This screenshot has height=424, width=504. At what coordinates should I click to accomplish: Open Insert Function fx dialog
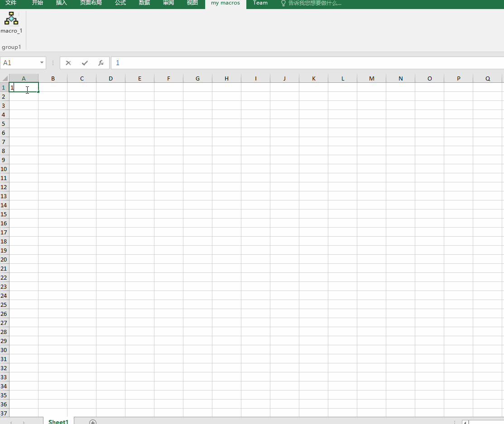tap(101, 63)
